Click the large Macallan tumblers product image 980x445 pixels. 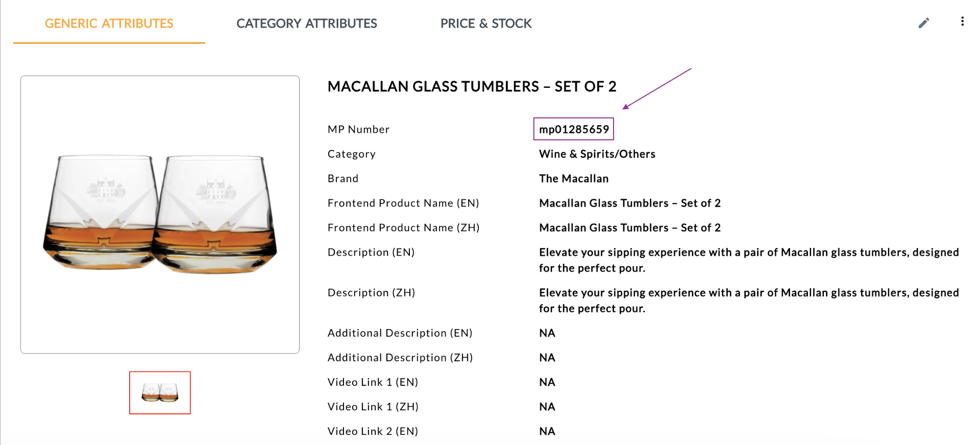tap(160, 214)
